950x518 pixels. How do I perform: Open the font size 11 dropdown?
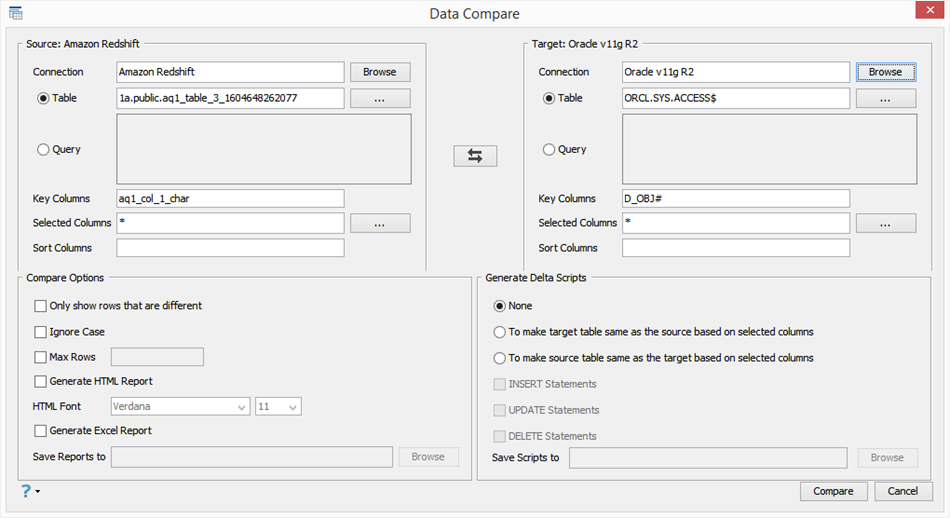tap(279, 407)
